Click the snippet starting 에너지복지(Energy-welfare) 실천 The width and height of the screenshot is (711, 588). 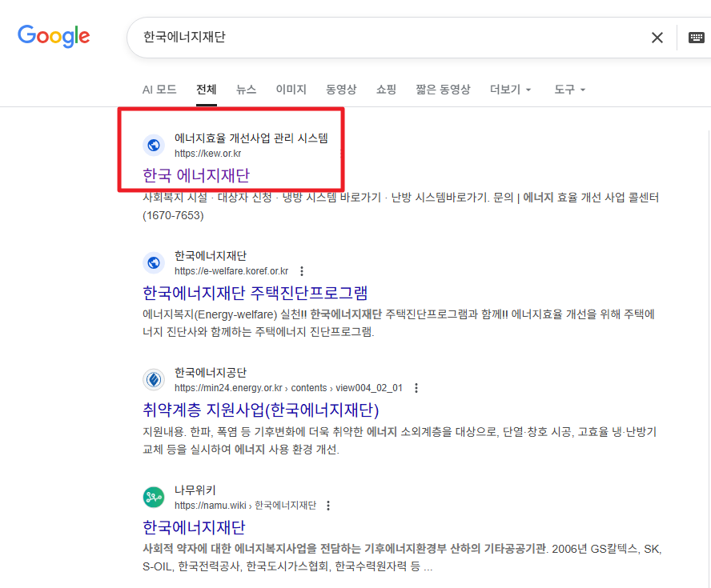pyautogui.click(x=399, y=323)
